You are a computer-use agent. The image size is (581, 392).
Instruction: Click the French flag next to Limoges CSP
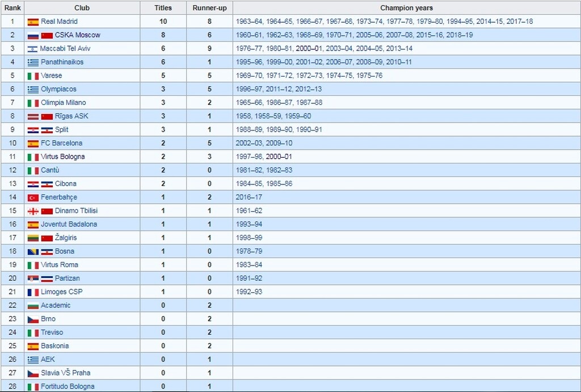coord(33,292)
